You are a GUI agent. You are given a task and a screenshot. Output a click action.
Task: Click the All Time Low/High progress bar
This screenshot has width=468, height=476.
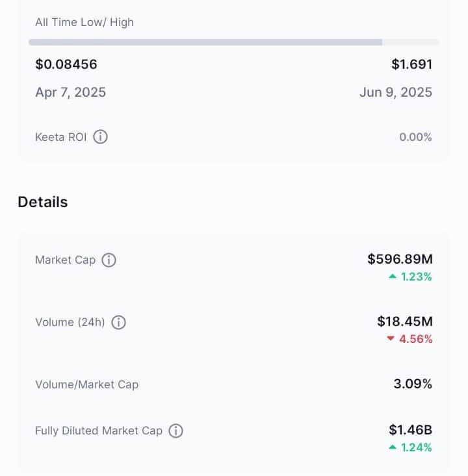point(234,42)
